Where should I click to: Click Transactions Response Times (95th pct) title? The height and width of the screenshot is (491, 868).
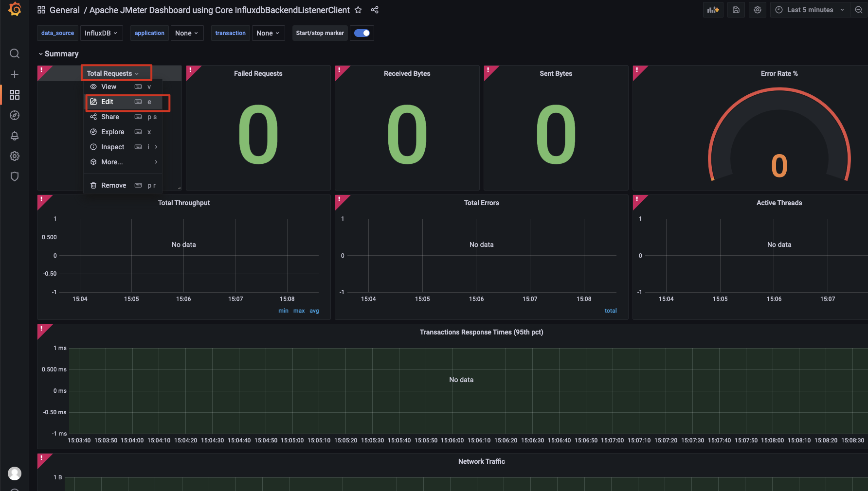point(482,332)
